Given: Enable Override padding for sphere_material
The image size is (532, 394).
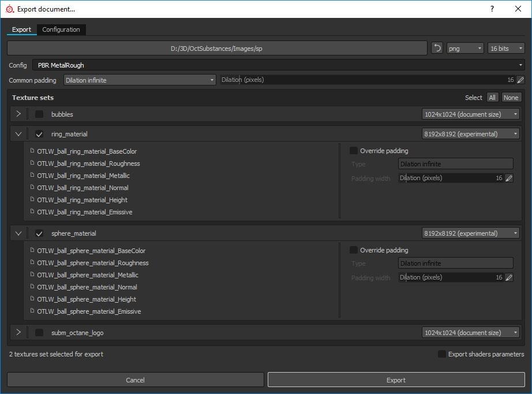Looking at the screenshot, I should pos(354,250).
